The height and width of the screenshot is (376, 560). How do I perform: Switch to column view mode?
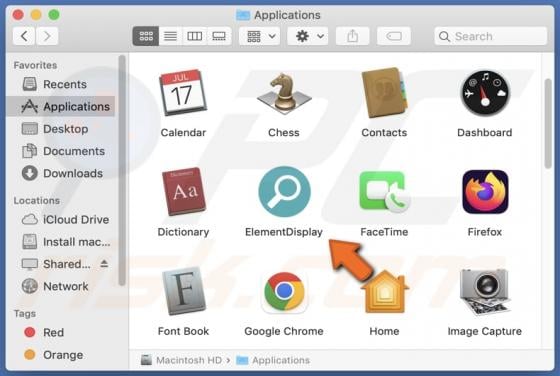tap(195, 36)
